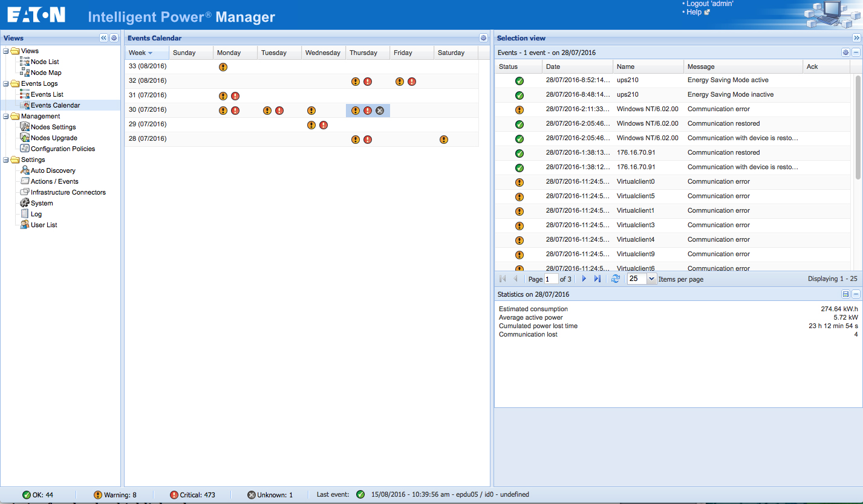Select week 28 Saturday warning icon
Image resolution: width=863 pixels, height=504 pixels.
pyautogui.click(x=444, y=140)
